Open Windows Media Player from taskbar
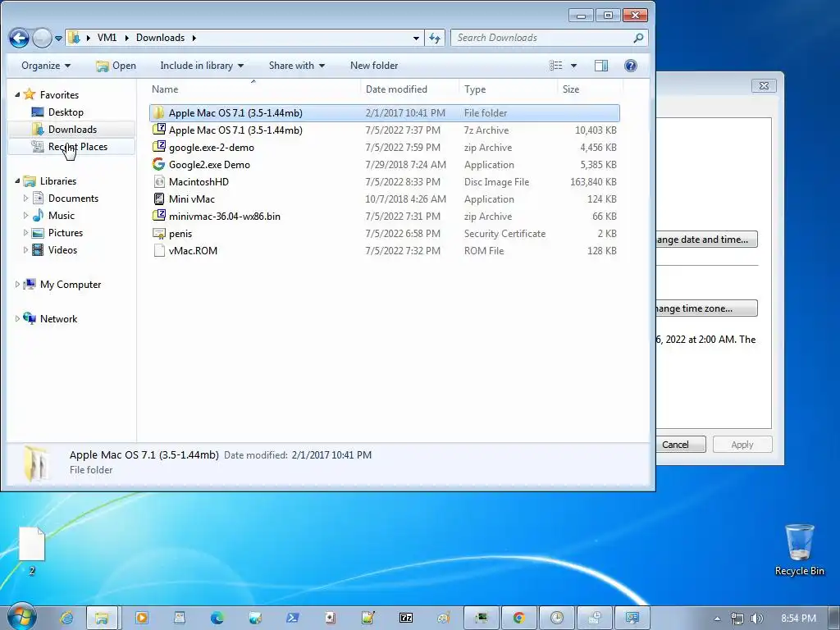 pos(142,619)
